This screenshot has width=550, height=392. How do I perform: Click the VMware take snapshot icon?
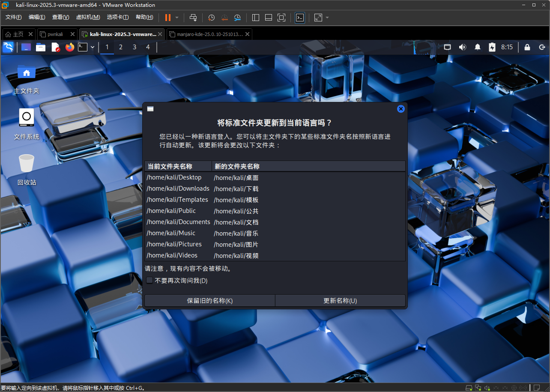[212, 18]
